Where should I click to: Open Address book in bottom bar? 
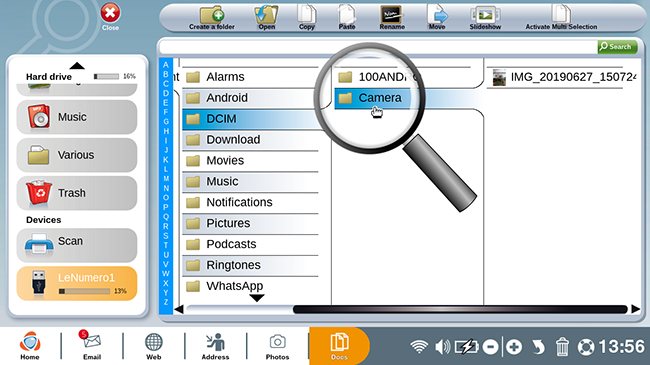[215, 346]
